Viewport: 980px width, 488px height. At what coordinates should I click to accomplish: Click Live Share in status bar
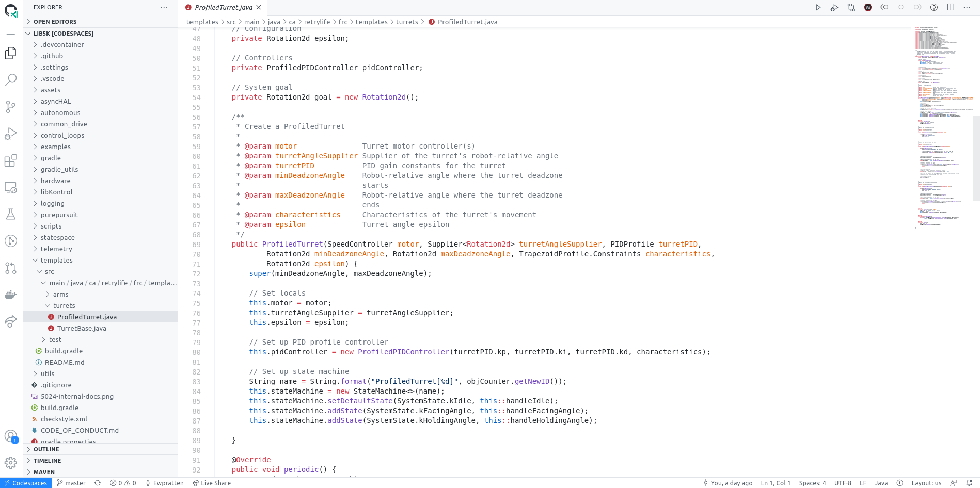(x=212, y=483)
